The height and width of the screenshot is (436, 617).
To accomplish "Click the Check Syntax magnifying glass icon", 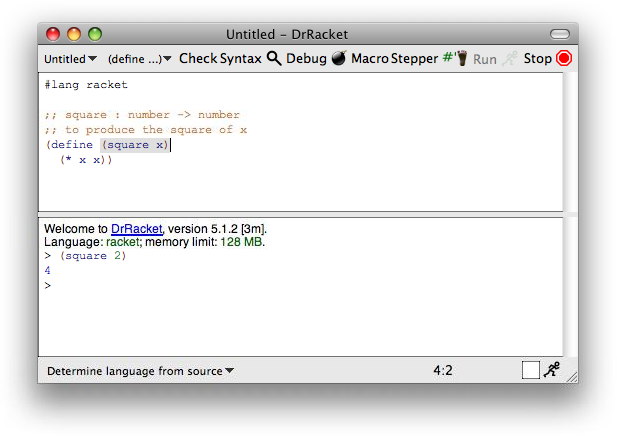I will tap(274, 59).
